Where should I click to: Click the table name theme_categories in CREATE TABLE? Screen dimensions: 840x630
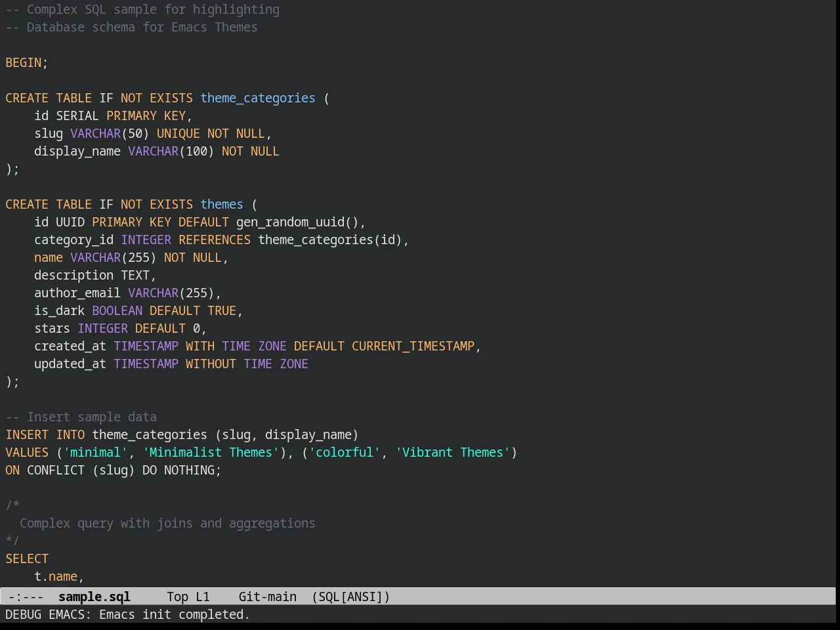[x=258, y=98]
